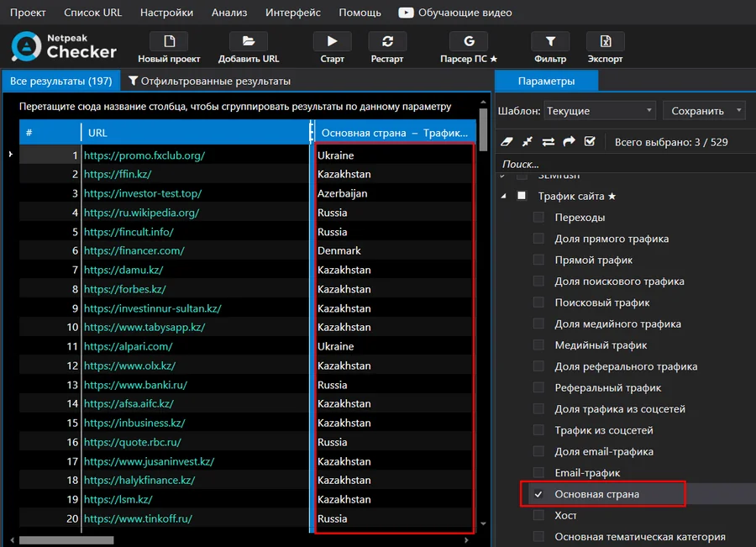Open the https://ffin.kz/ link
Image resolution: width=756 pixels, height=547 pixels.
click(118, 174)
